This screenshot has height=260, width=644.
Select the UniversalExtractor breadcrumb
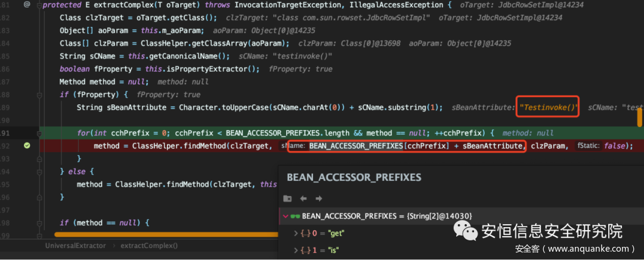(75, 246)
